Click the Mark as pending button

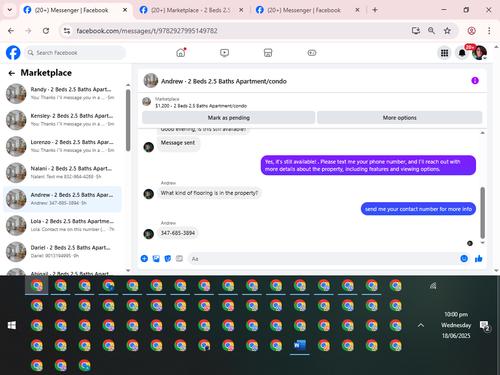click(x=229, y=118)
